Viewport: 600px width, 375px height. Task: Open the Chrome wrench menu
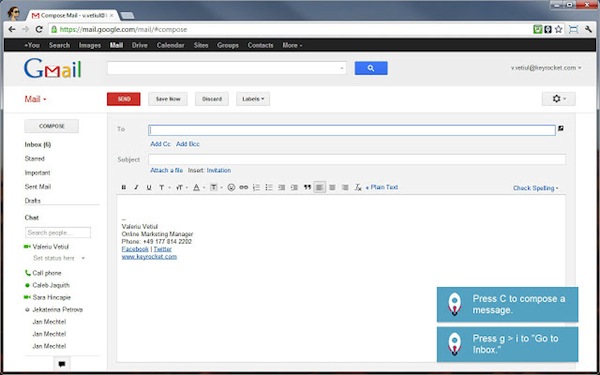pos(589,29)
